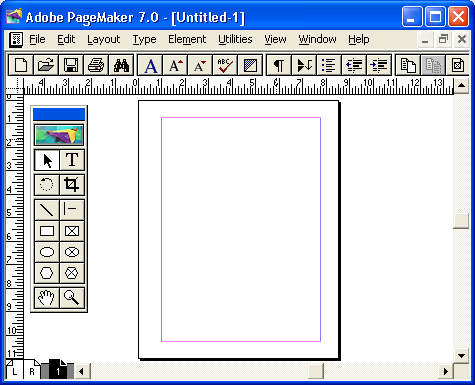Select the Zoom magnifier tool

click(72, 297)
